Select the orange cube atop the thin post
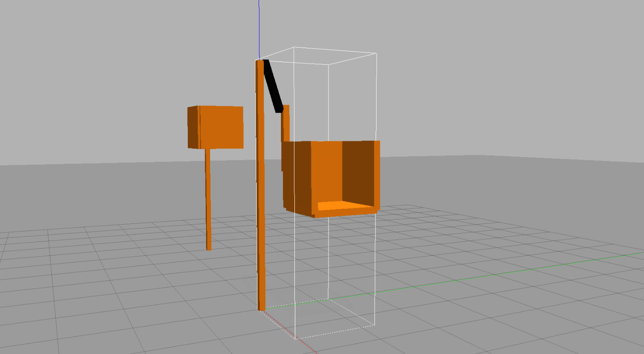Image resolution: width=644 pixels, height=354 pixels. click(x=215, y=127)
